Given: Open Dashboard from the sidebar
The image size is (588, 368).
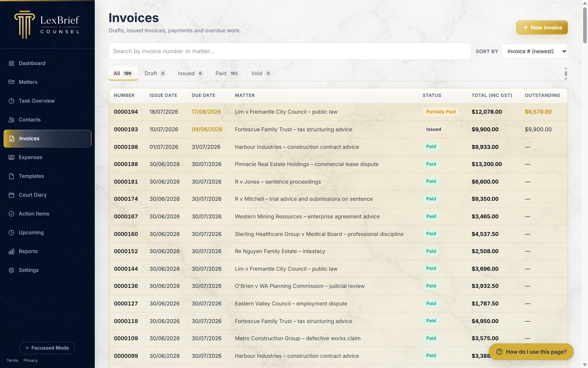Looking at the screenshot, I should point(47,63).
